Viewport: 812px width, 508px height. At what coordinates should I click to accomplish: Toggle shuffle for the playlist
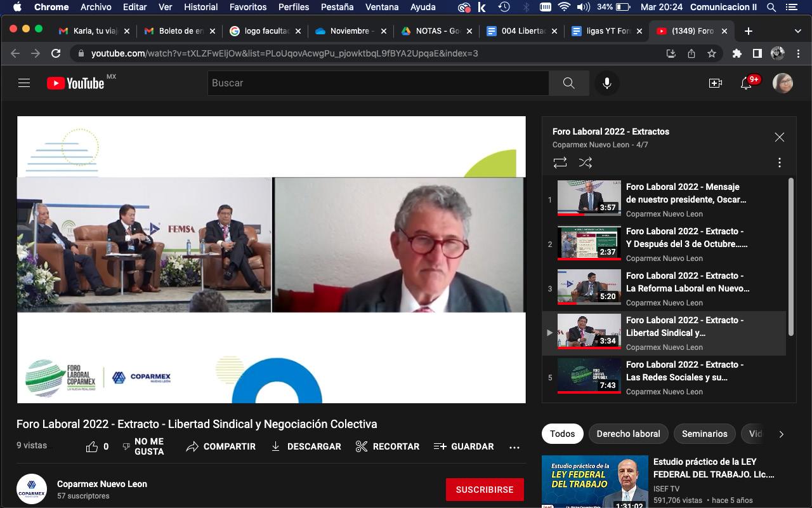586,163
